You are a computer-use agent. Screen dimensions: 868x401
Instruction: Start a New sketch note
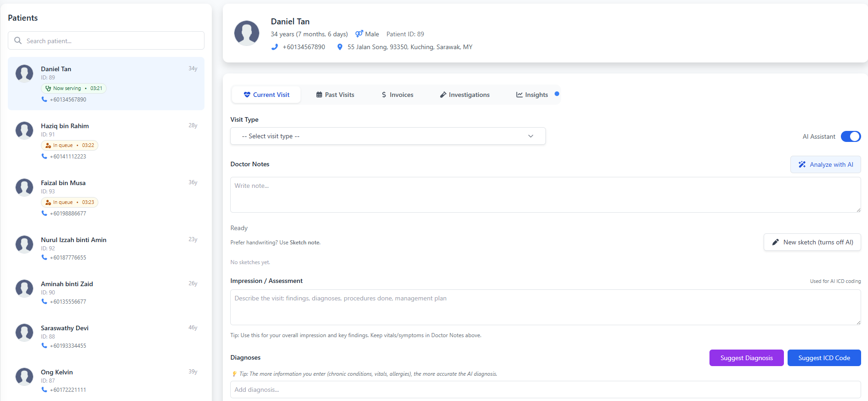point(812,242)
